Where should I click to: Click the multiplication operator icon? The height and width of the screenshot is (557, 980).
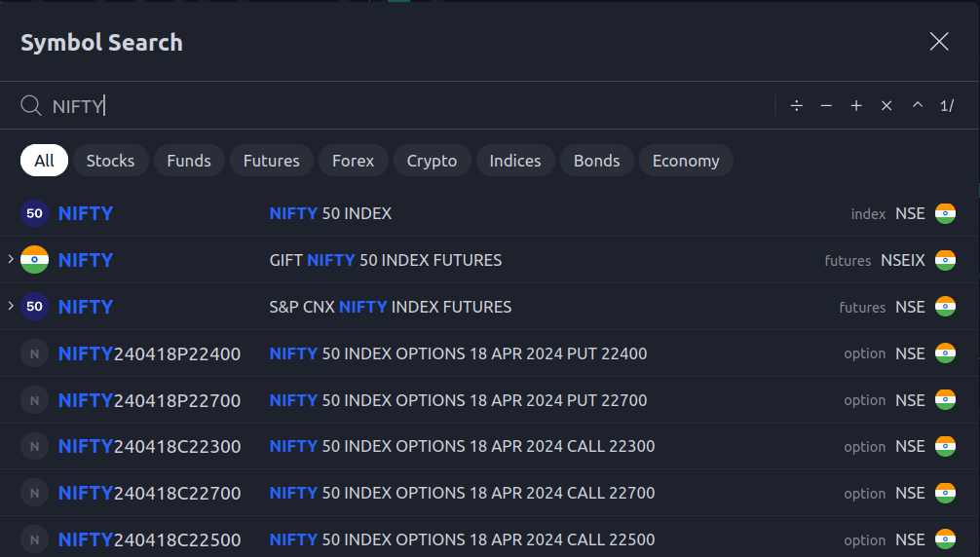(x=886, y=106)
